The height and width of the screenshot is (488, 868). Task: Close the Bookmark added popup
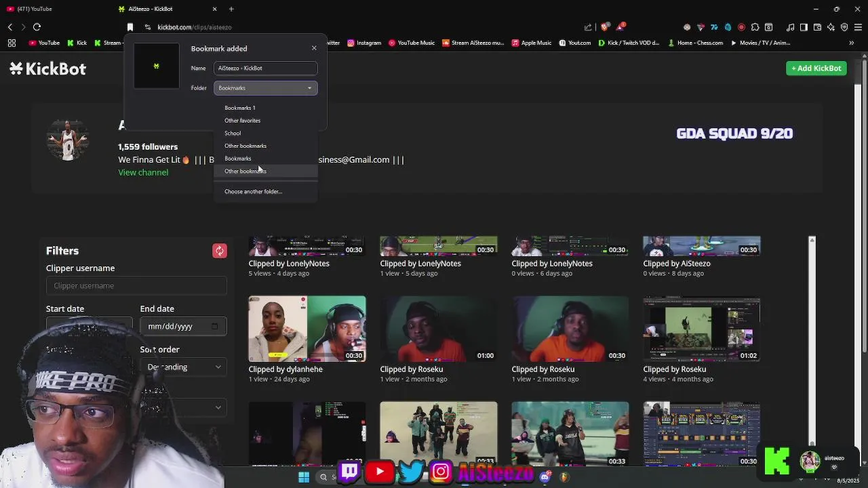click(x=314, y=48)
